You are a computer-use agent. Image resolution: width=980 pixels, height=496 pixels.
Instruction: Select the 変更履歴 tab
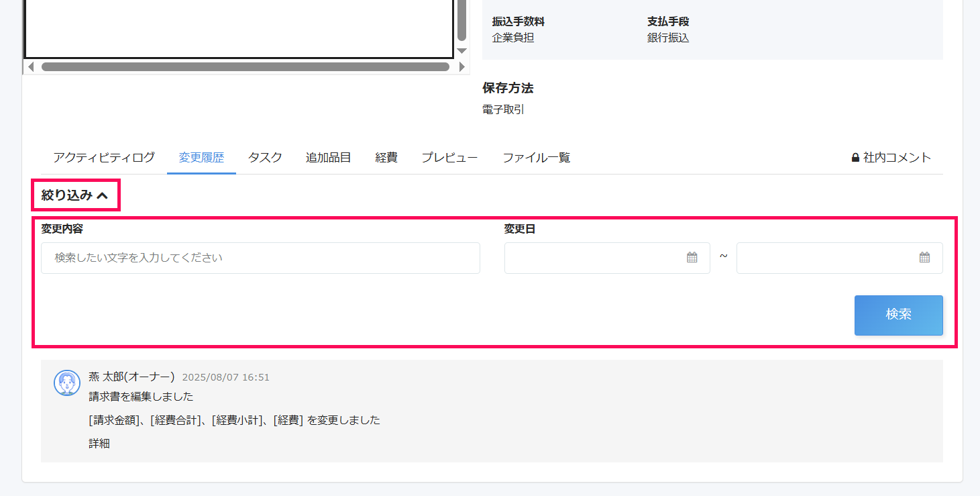[x=201, y=158]
